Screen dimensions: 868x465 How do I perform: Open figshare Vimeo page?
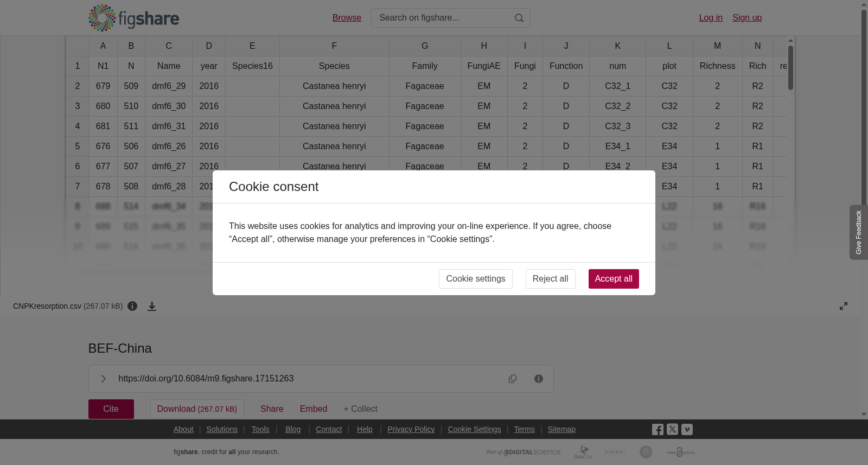(687, 429)
